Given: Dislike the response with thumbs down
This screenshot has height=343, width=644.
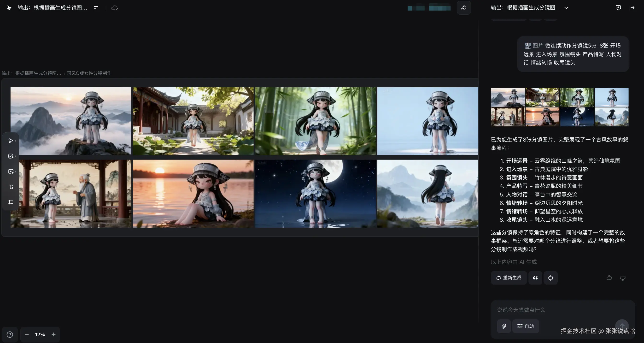Looking at the screenshot, I should pos(623,278).
